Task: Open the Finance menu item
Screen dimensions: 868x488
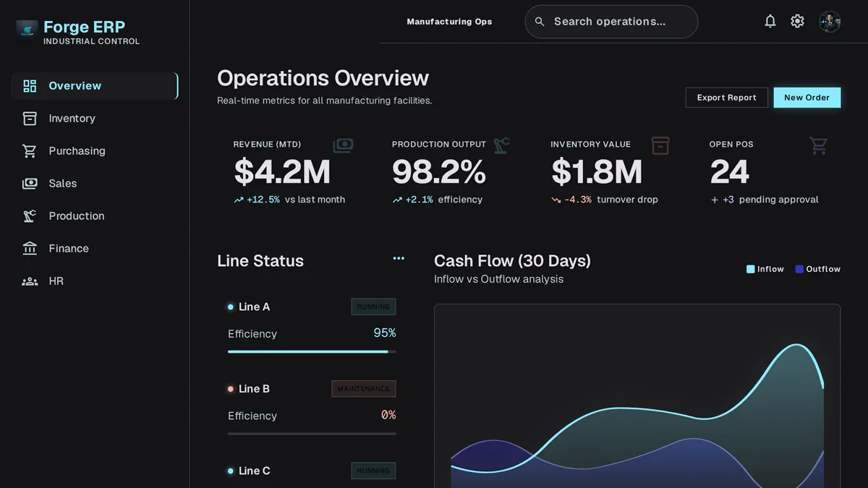Action: point(69,249)
